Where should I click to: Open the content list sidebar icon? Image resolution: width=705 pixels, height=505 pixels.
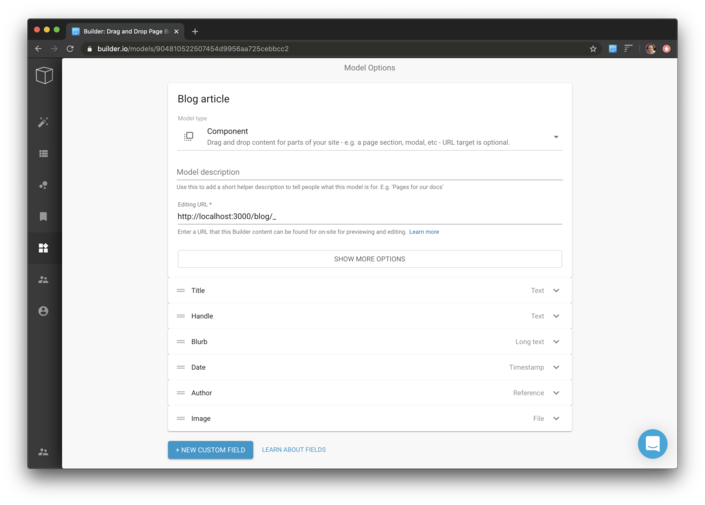(x=43, y=154)
